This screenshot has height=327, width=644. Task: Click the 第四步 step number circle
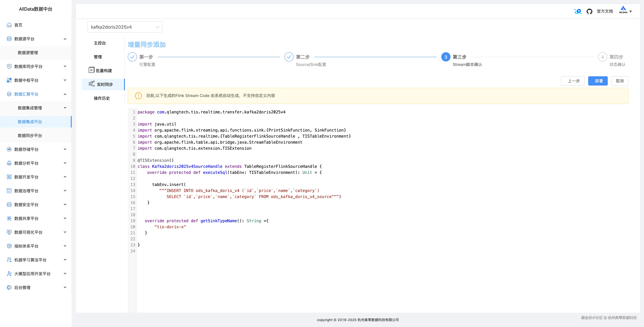602,57
